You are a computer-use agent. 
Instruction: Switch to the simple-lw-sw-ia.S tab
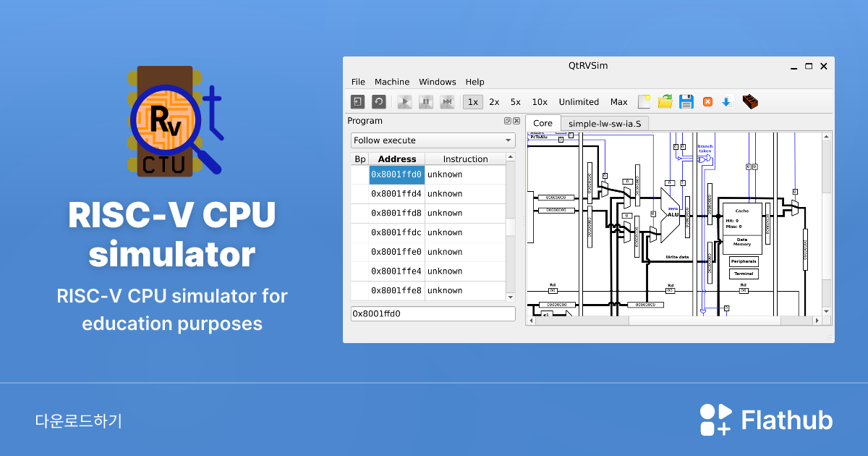point(604,123)
